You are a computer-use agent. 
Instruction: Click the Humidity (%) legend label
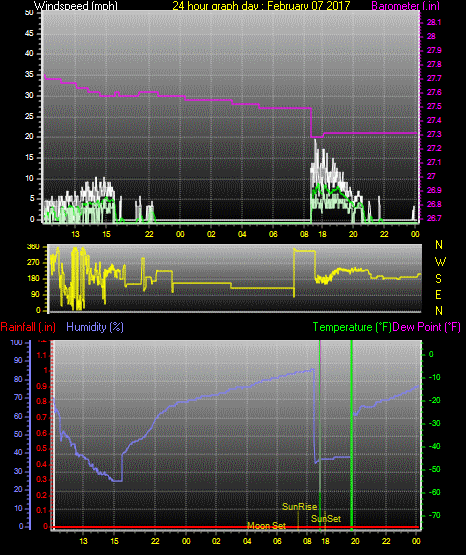[x=95, y=327]
